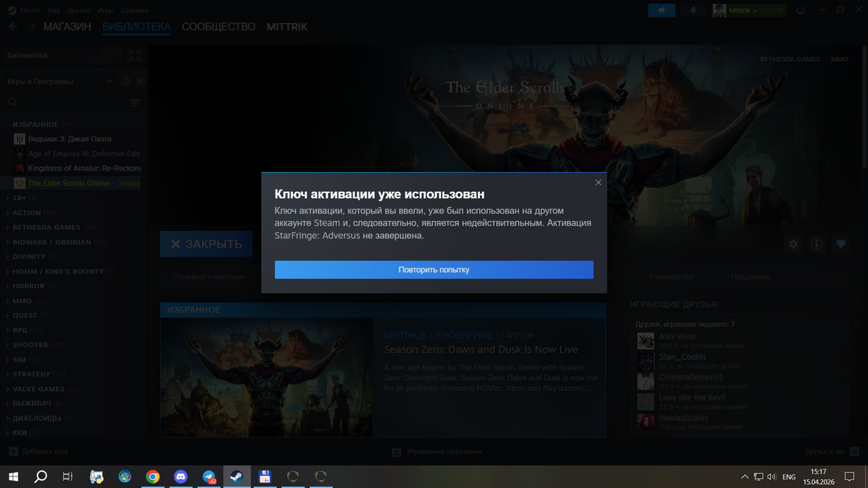Go back with the left navigation arrow
Screen dimensions: 868x488
(x=14, y=27)
